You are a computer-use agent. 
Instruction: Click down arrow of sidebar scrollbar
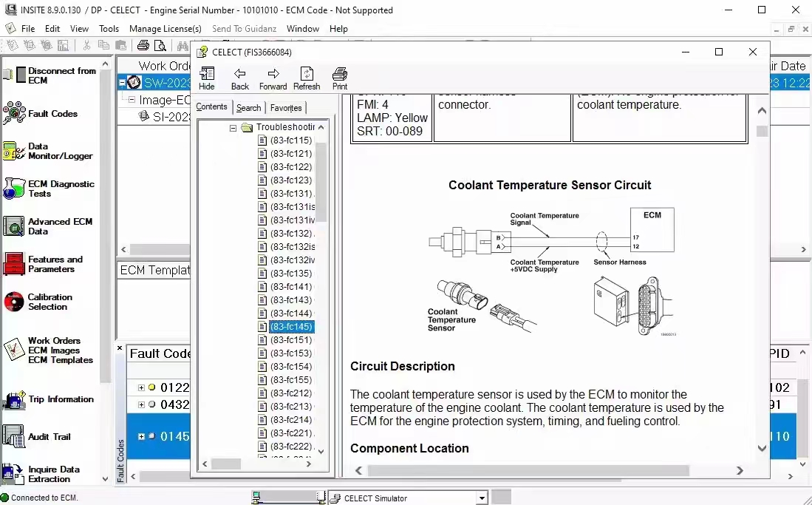(x=105, y=479)
